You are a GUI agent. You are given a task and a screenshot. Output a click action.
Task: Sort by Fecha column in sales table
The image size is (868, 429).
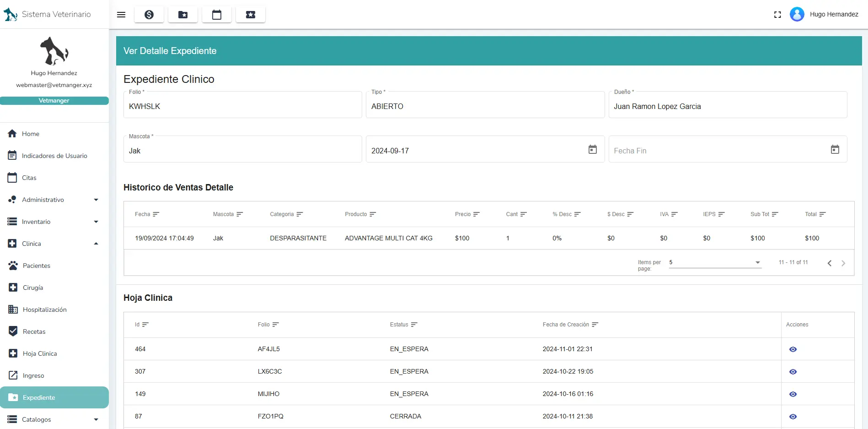tap(147, 214)
